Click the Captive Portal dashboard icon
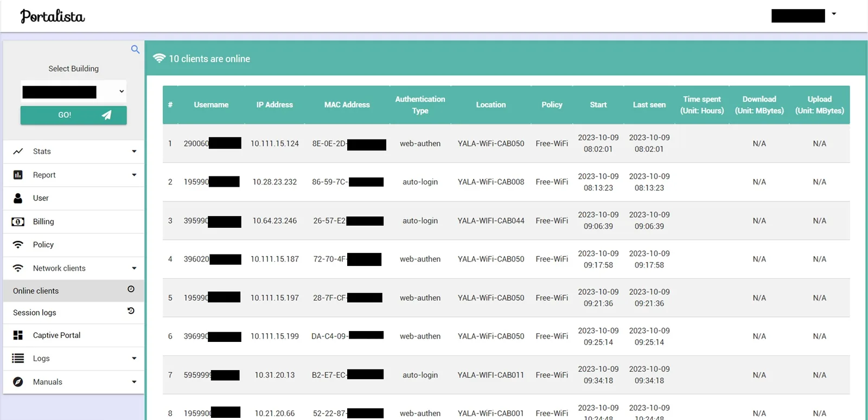 coord(18,335)
